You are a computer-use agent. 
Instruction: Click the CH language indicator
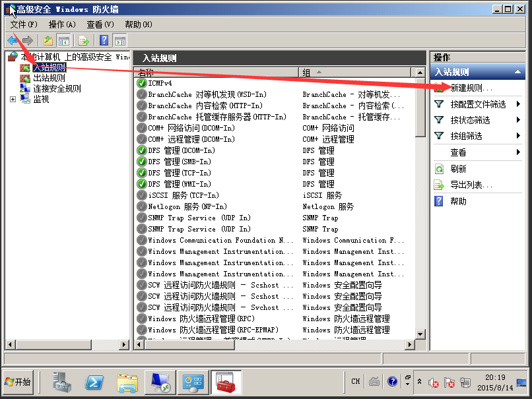click(355, 382)
